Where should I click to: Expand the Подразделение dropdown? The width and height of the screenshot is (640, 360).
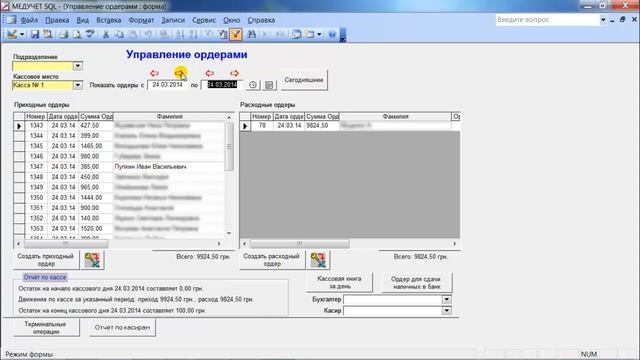[x=78, y=66]
